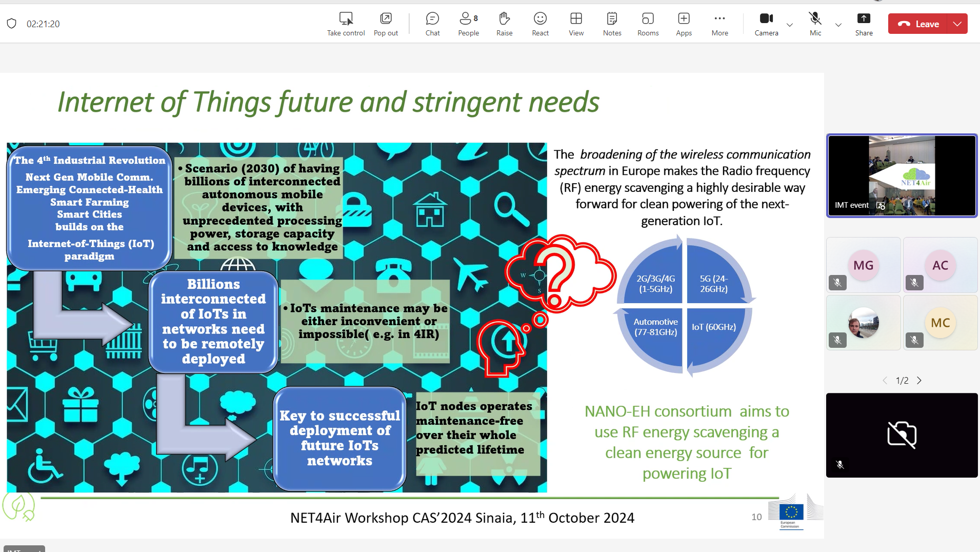Open the Chat panel

432,24
